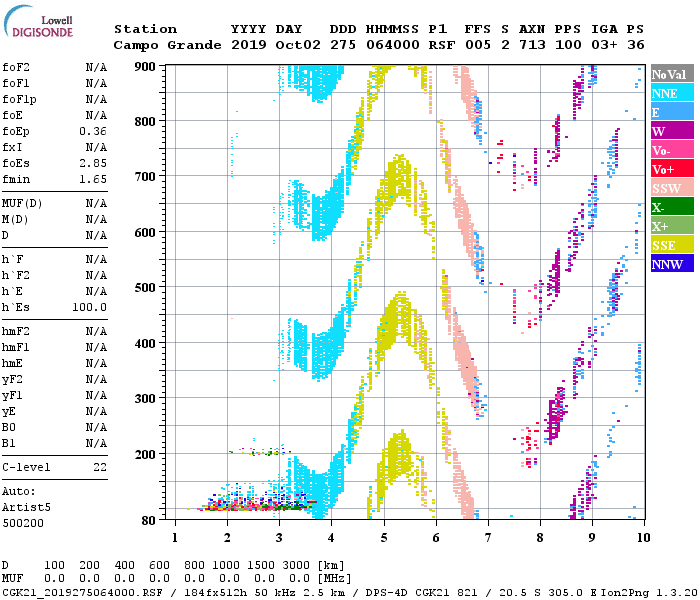Click the hmF2 parameter label
Screen dimensions: 700x600
(16, 332)
